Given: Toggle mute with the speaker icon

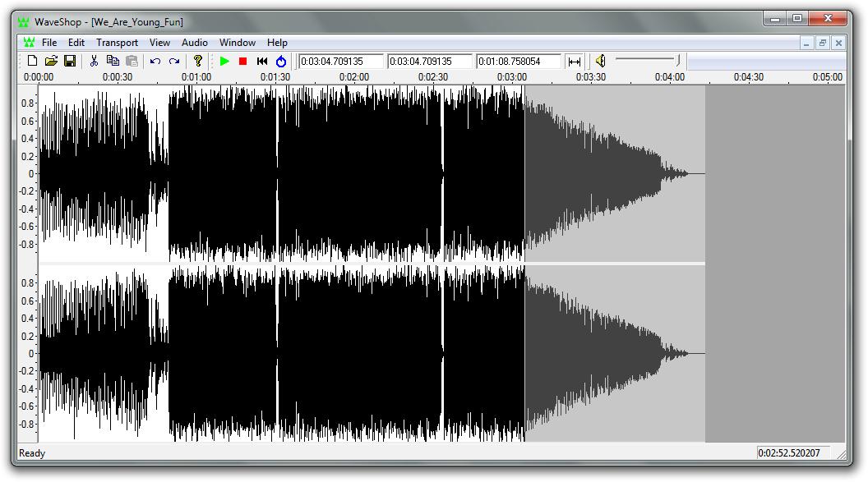Looking at the screenshot, I should 601,61.
